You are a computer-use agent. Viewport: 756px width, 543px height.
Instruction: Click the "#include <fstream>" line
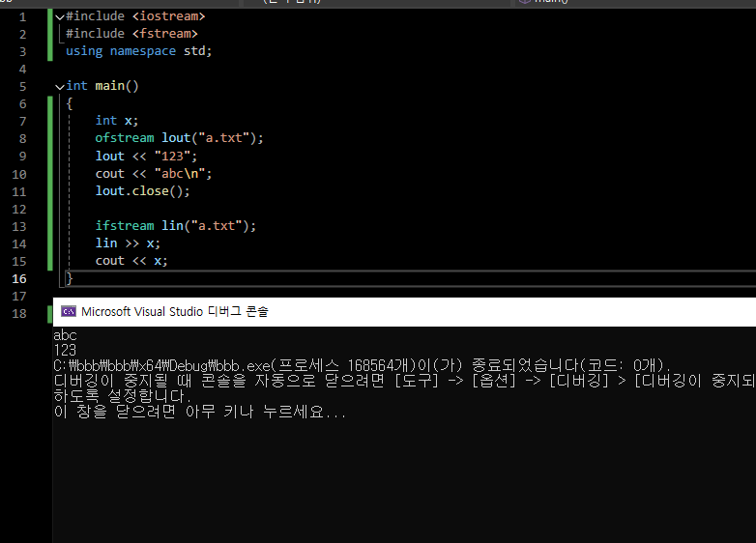(x=131, y=34)
